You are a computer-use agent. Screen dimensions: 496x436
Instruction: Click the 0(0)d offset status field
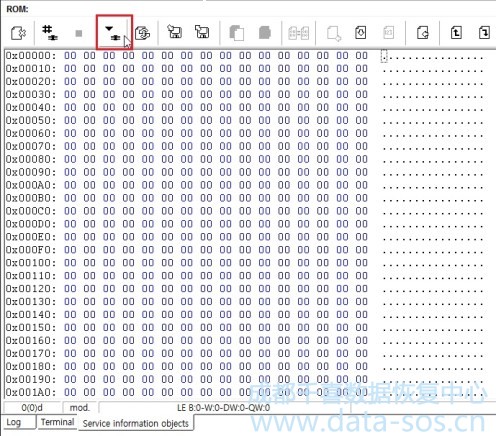32,408
